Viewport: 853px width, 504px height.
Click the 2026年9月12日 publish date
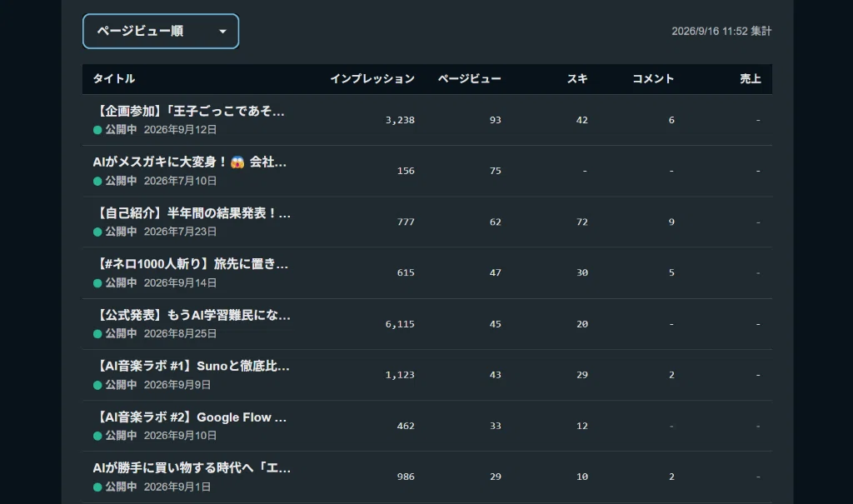tap(180, 129)
